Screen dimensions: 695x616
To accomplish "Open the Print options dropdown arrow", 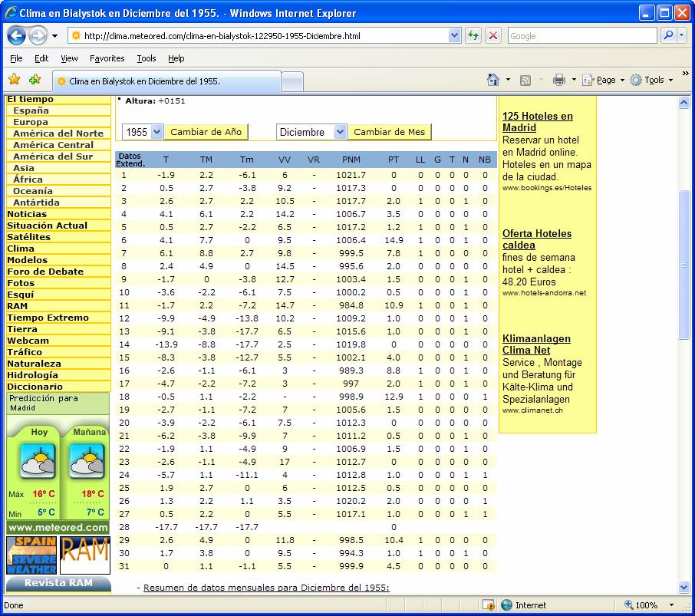I will coord(574,81).
